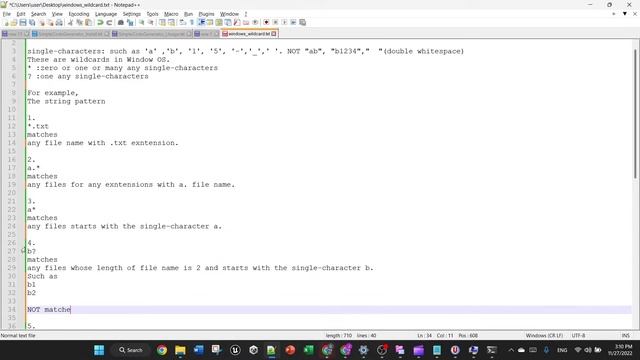
Task: Open File Explorer from the taskbar
Action: click(x=180, y=350)
